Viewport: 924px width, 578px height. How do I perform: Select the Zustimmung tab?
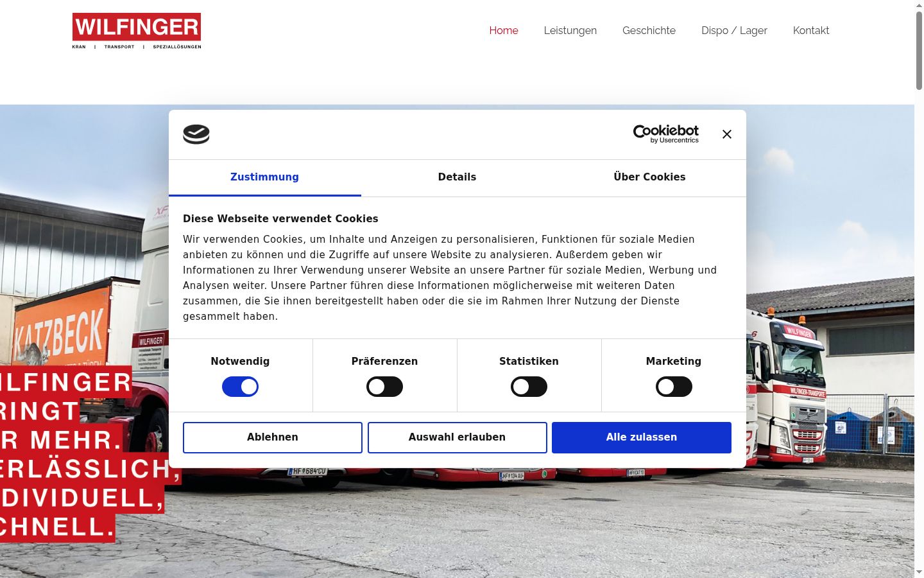coord(265,177)
